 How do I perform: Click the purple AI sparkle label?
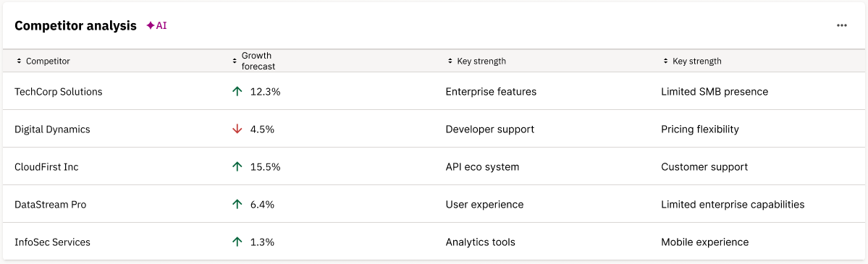pyautogui.click(x=156, y=25)
